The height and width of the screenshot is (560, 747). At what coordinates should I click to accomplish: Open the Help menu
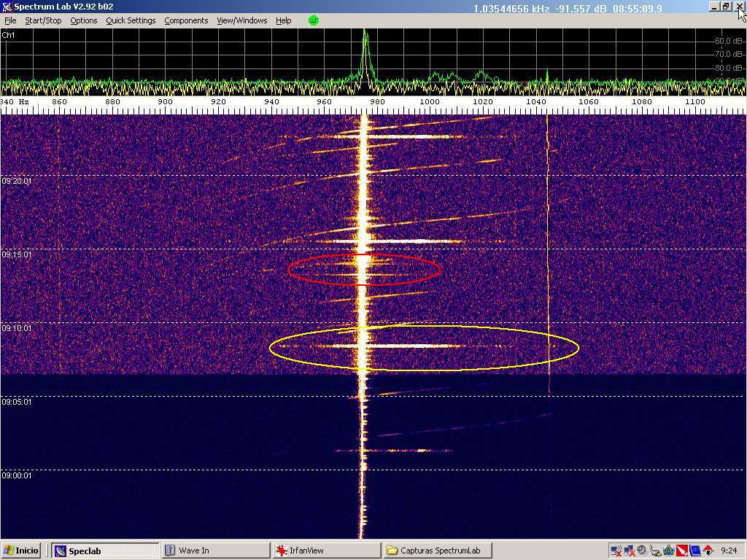coord(283,20)
